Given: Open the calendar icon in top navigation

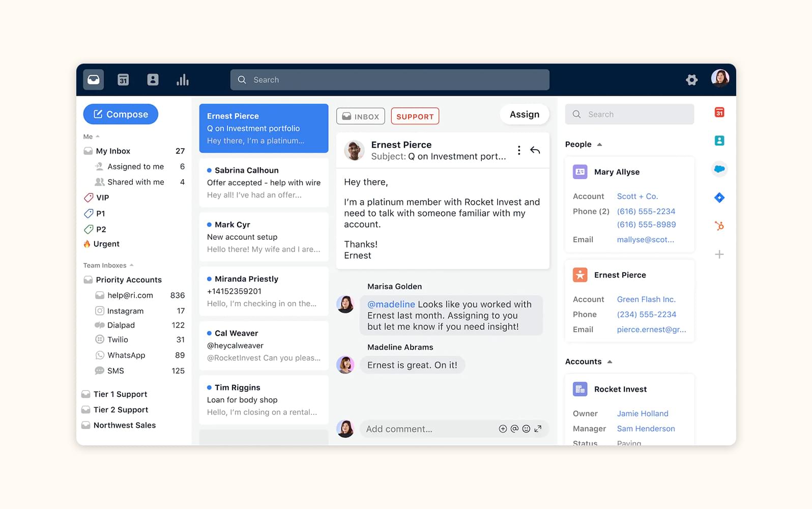Looking at the screenshot, I should (x=123, y=80).
